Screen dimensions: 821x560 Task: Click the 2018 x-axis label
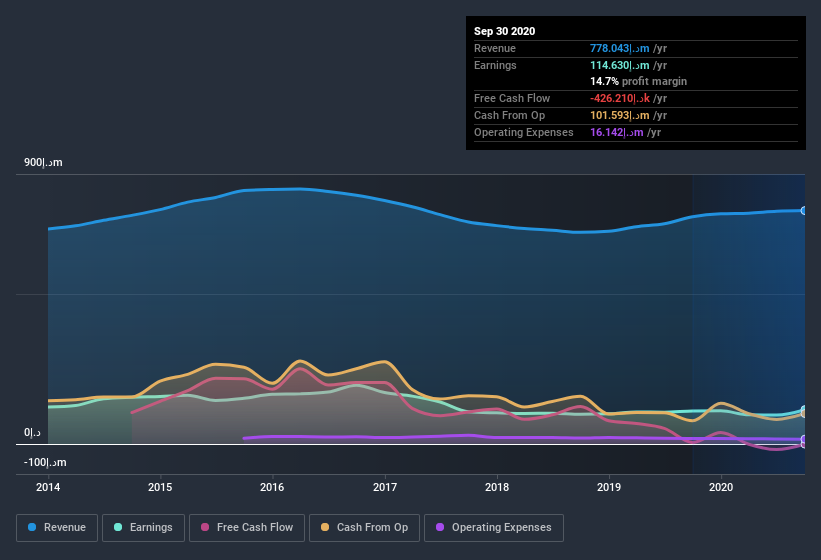tap(497, 487)
